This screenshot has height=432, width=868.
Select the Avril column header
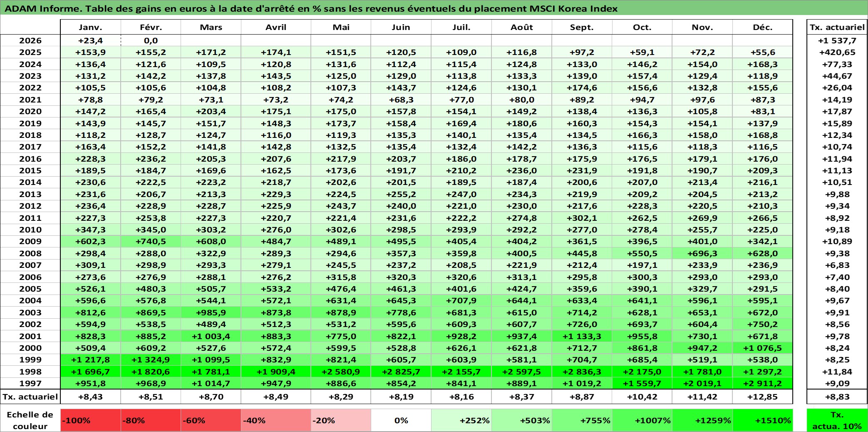(x=276, y=27)
